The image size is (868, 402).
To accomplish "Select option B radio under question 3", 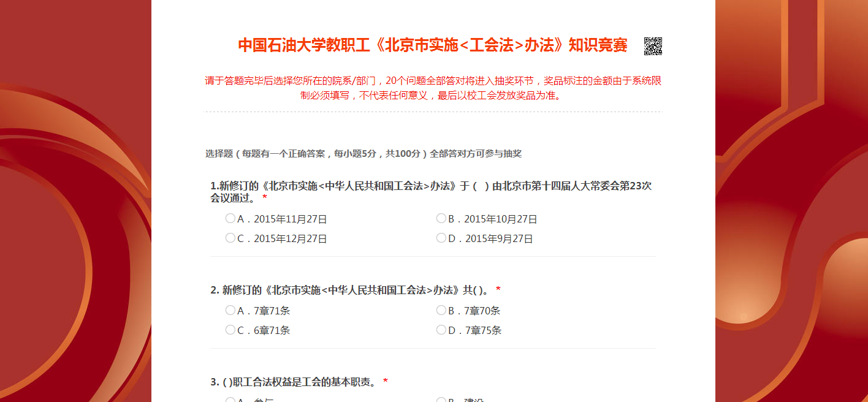I will pyautogui.click(x=441, y=400).
